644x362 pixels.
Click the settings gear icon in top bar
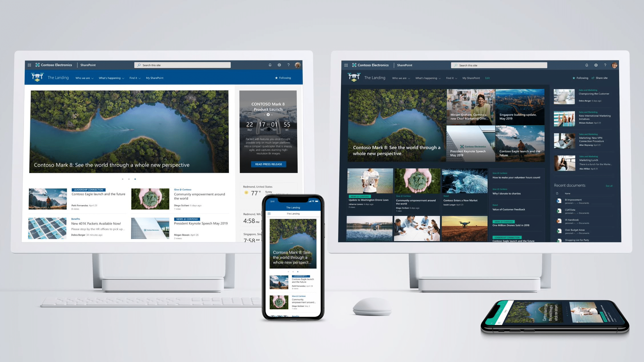(x=279, y=65)
